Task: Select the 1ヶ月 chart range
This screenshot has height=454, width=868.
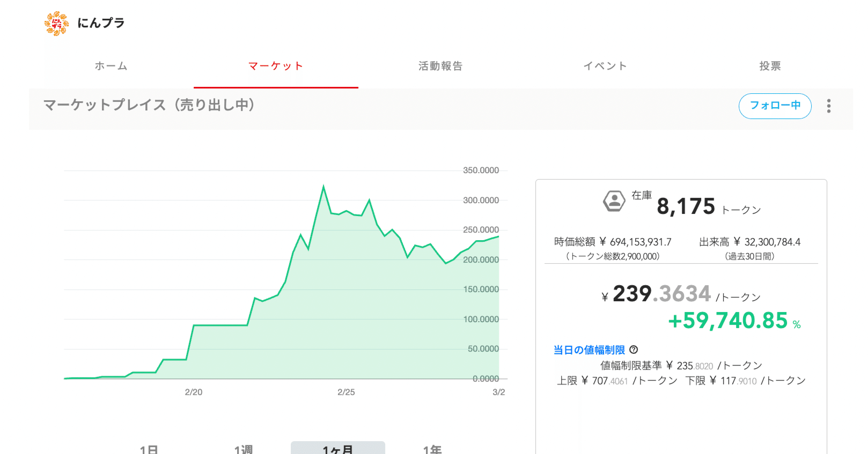Action: 338,448
